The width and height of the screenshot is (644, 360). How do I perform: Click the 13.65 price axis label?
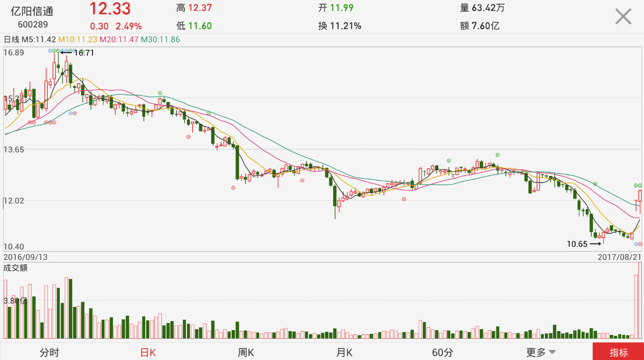(x=14, y=149)
